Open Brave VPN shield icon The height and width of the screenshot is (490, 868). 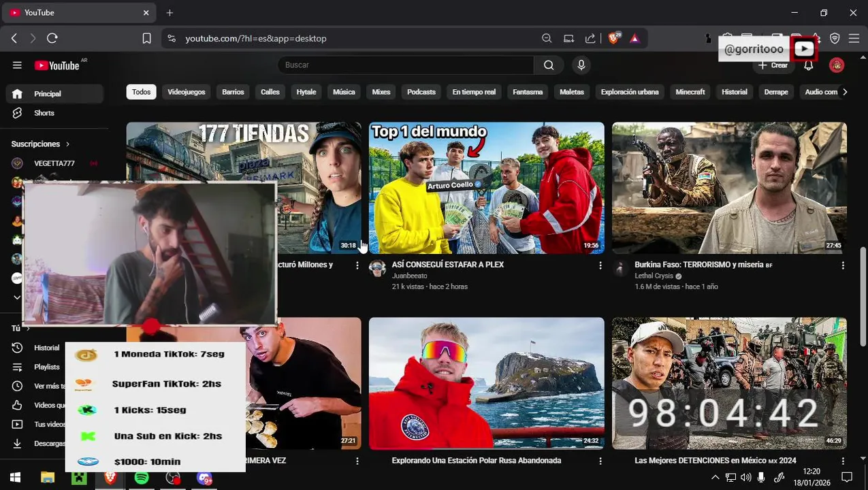pyautogui.click(x=835, y=39)
